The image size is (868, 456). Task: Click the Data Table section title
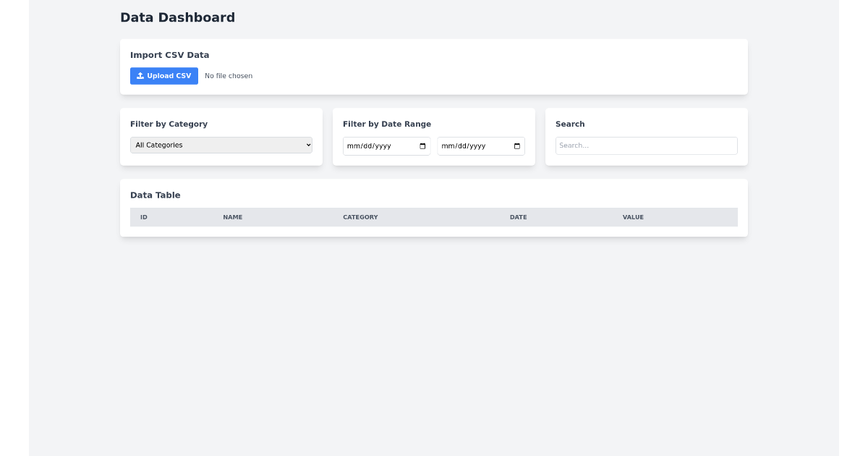click(x=156, y=195)
